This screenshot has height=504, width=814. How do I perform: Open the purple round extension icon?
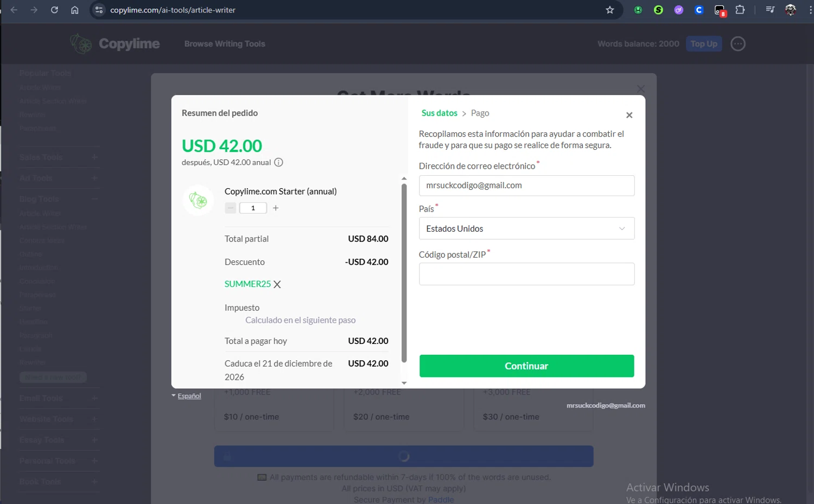[x=679, y=10]
